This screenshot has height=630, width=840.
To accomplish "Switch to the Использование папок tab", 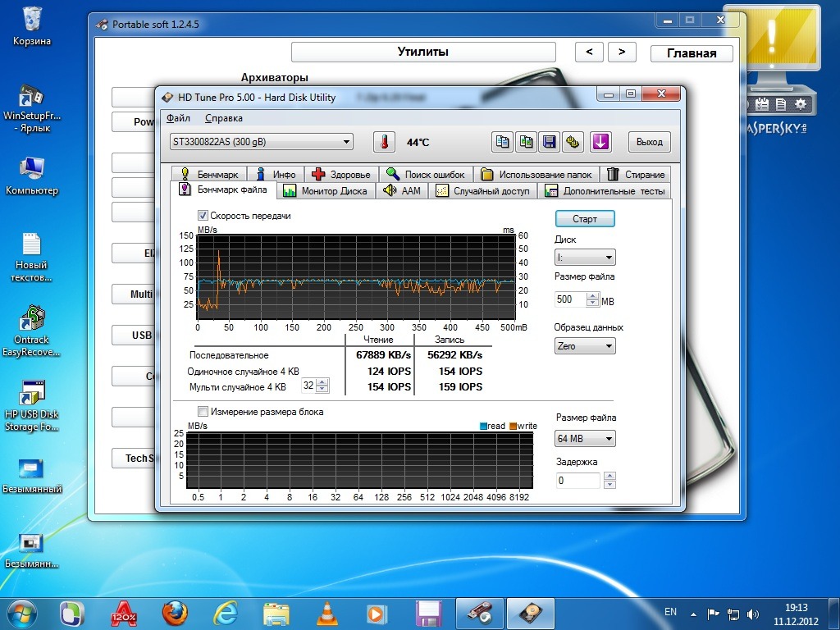I will click(x=536, y=174).
